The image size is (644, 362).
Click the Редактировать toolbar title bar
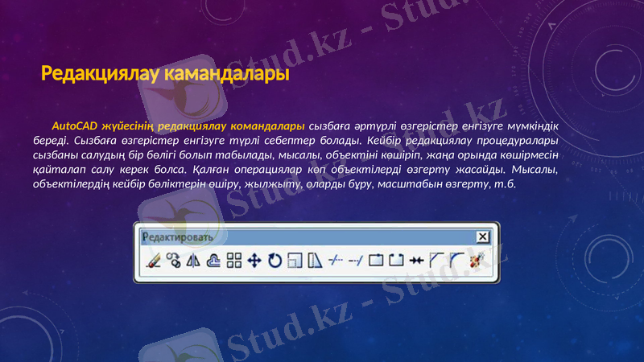(x=316, y=237)
